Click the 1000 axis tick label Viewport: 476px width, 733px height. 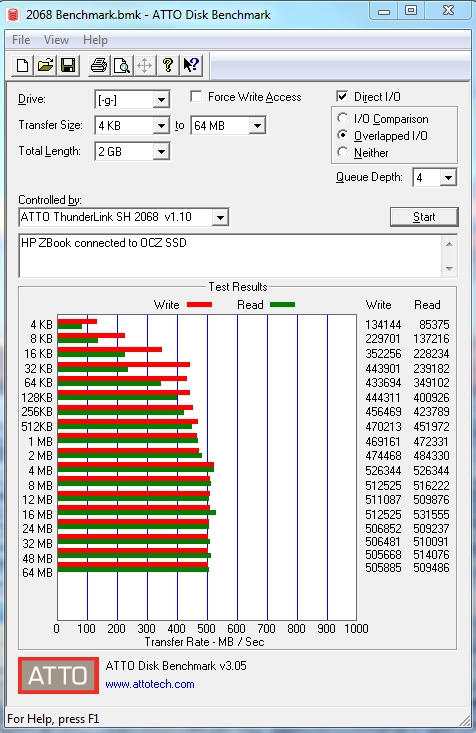tap(356, 629)
